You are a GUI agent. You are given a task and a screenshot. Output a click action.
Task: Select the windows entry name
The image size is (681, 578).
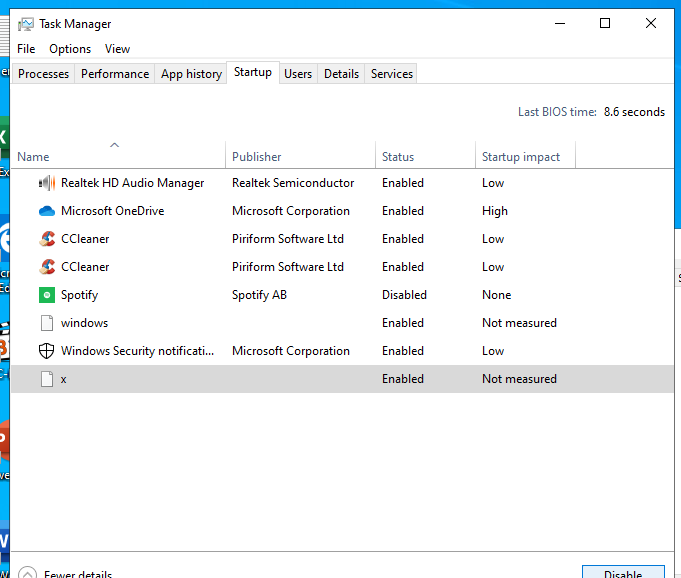click(84, 323)
